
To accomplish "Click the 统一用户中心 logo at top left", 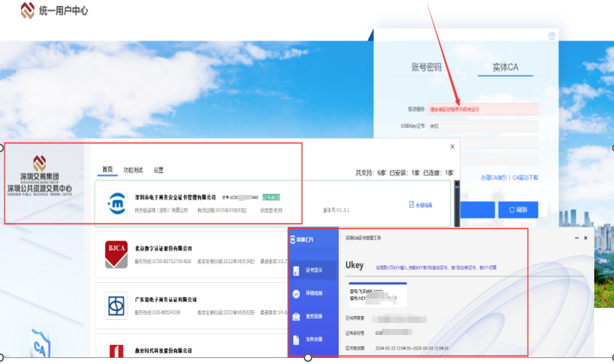I will pyautogui.click(x=54, y=11).
